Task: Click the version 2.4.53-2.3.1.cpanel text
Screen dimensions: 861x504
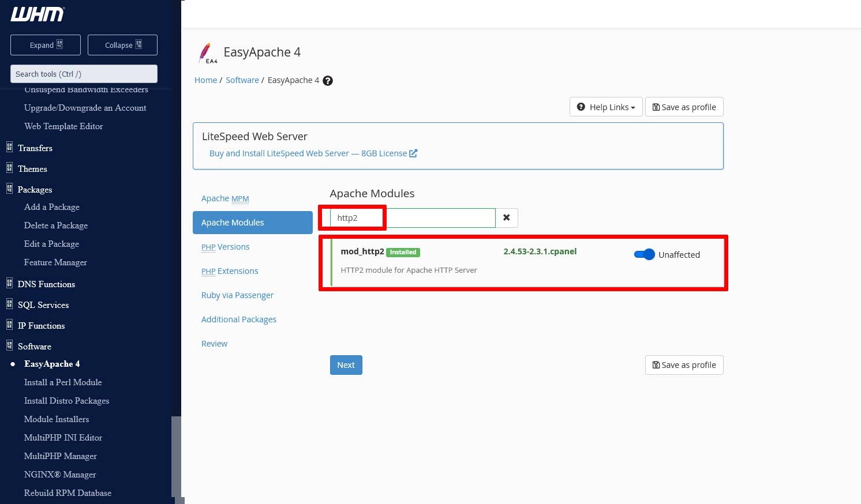Action: click(x=540, y=251)
